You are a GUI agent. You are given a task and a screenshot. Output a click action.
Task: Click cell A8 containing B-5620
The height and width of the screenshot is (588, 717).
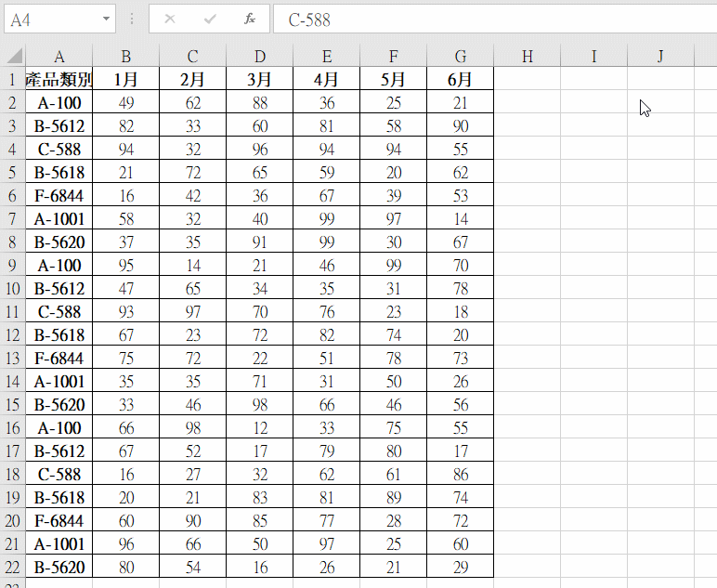[x=59, y=242]
